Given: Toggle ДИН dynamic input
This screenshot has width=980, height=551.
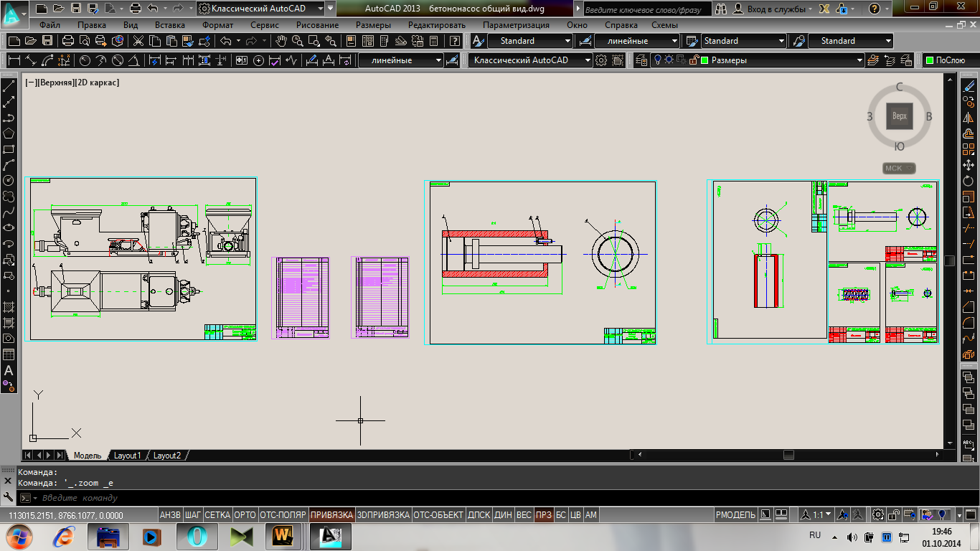Looking at the screenshot, I should point(503,515).
